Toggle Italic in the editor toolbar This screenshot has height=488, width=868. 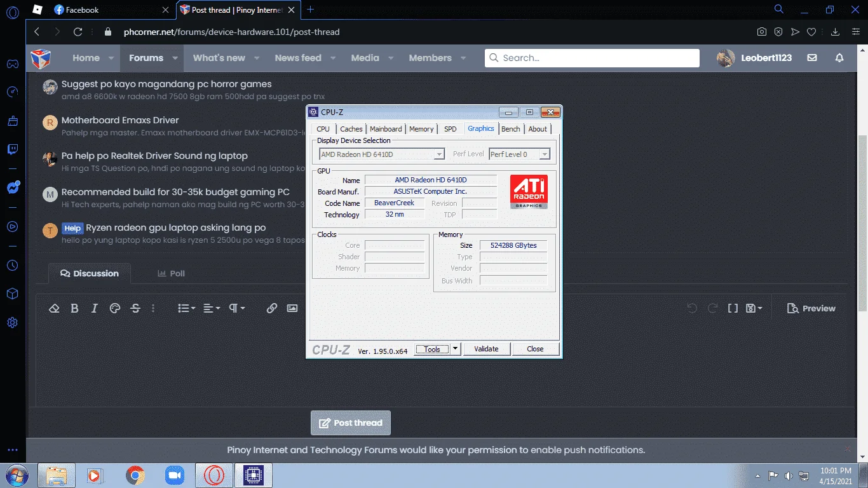point(94,308)
